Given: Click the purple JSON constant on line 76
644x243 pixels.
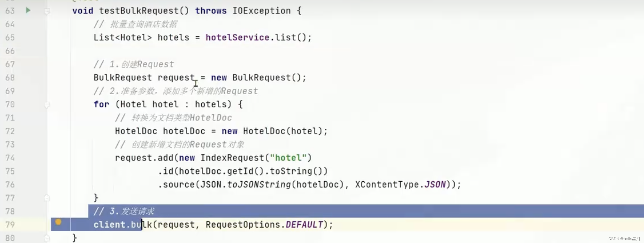Looking at the screenshot, I should click(x=435, y=185).
